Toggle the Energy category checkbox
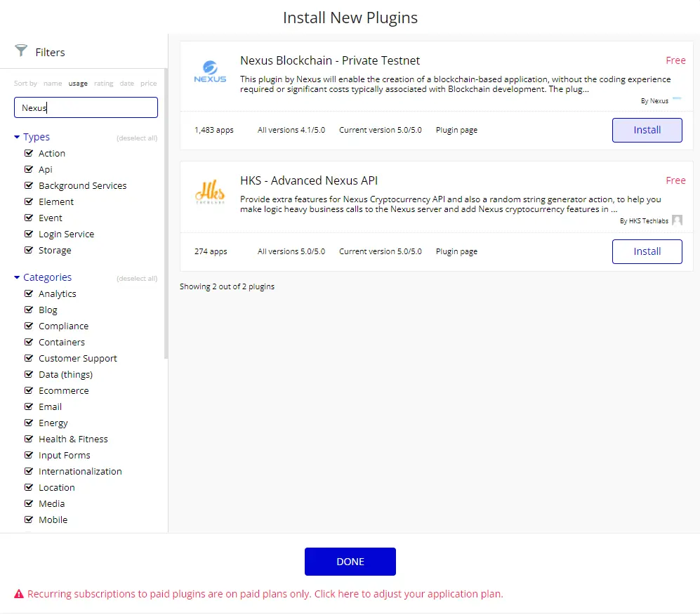This screenshot has width=700, height=615. click(x=29, y=423)
